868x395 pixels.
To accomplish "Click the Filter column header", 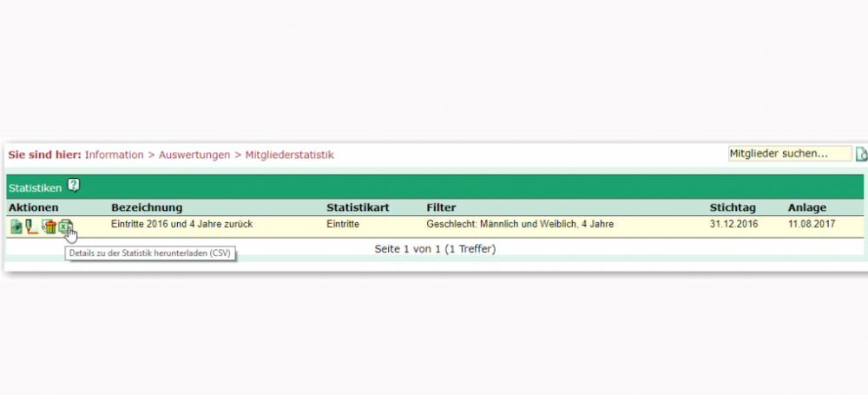I will point(441,208).
